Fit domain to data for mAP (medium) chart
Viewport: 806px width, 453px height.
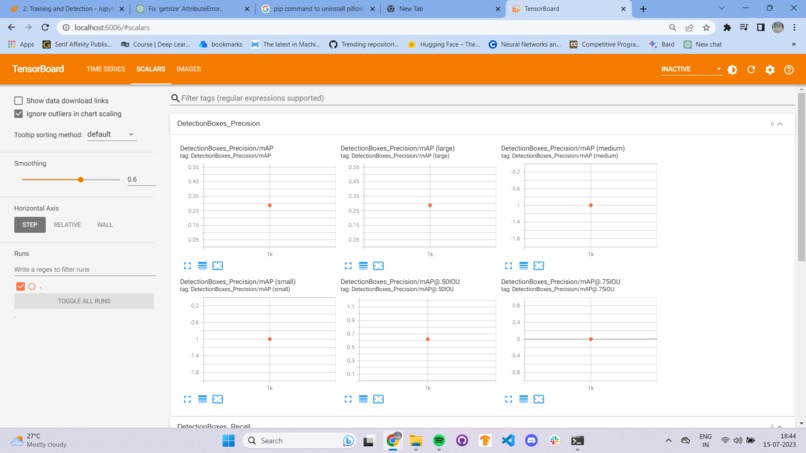(x=539, y=265)
